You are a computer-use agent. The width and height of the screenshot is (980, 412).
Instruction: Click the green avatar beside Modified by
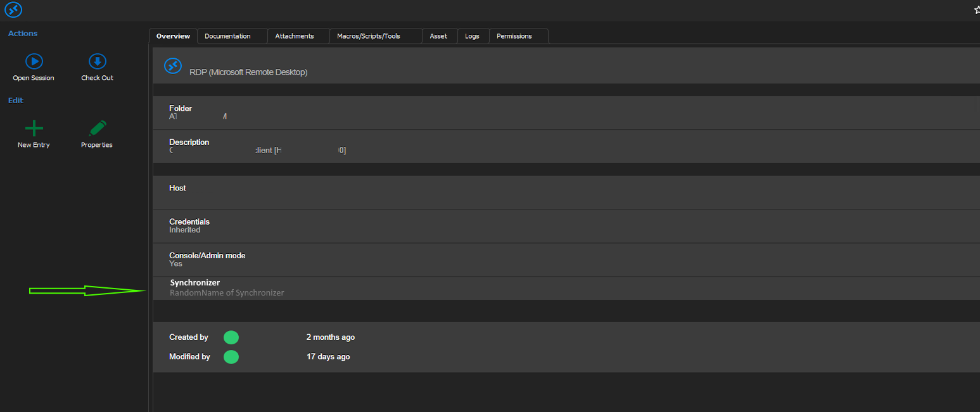[x=231, y=357]
